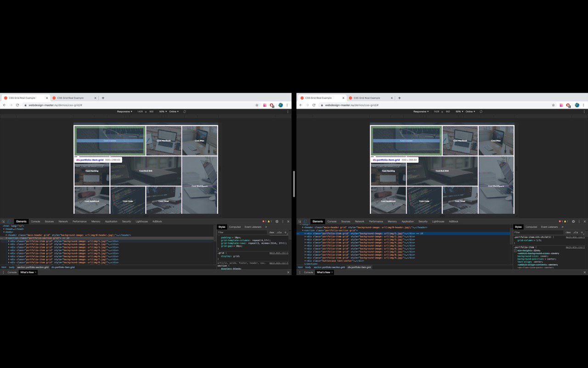The width and height of the screenshot is (588, 368).
Task: Open the Event Listeners tab in the right Styles sidebar
Action: [549, 227]
